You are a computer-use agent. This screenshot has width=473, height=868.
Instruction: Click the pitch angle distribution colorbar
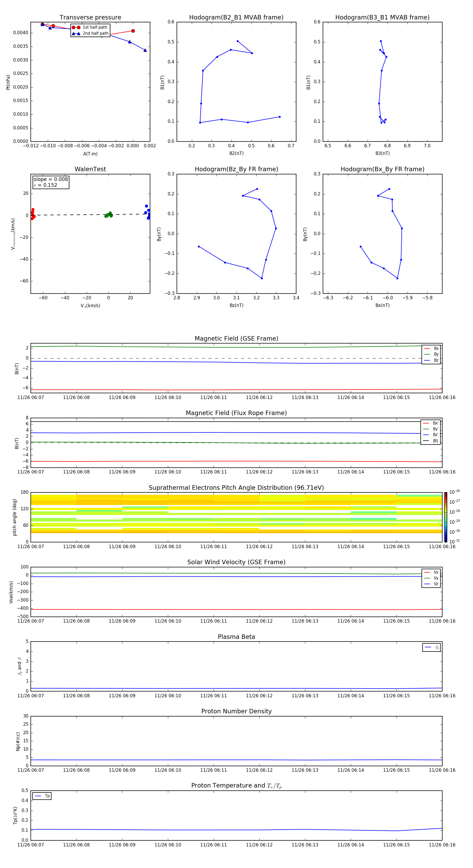pos(446,517)
